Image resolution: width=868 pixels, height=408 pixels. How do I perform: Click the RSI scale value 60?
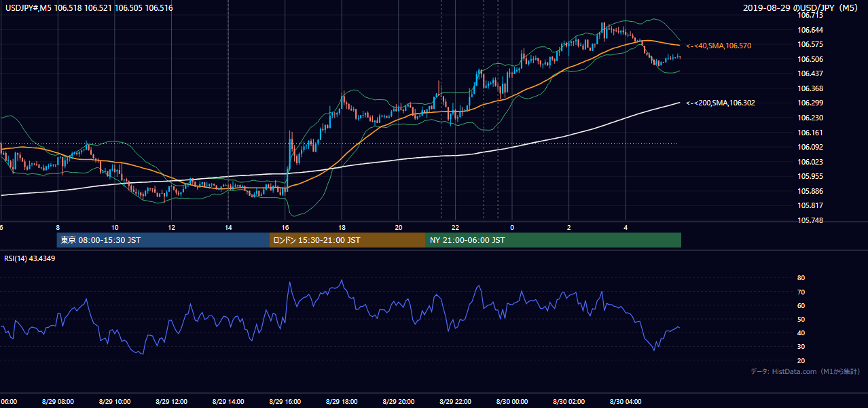coord(801,305)
